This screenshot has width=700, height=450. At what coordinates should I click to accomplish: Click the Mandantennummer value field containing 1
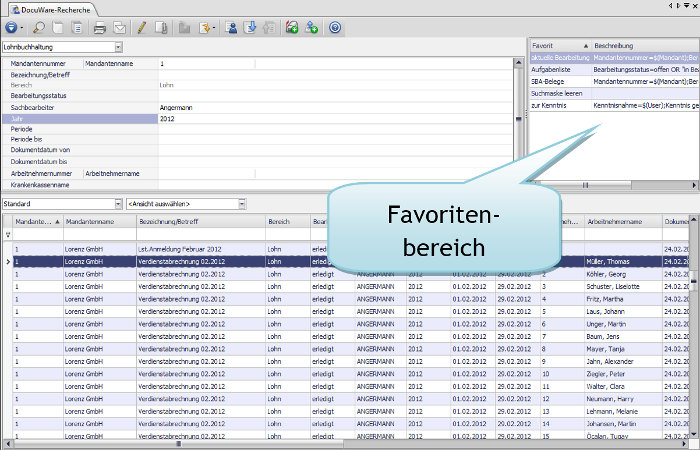207,64
